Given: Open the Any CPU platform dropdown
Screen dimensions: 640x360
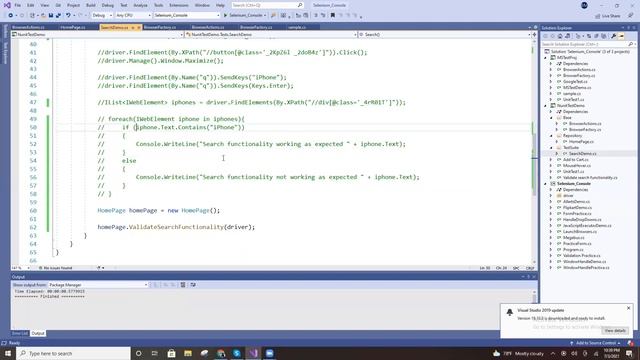Looking at the screenshot, I should [133, 15].
